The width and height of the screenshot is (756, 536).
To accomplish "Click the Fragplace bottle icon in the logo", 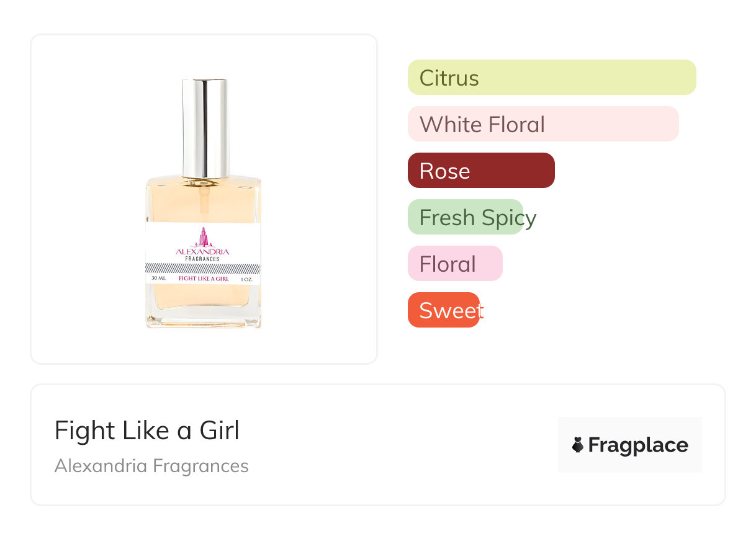I will point(578,445).
